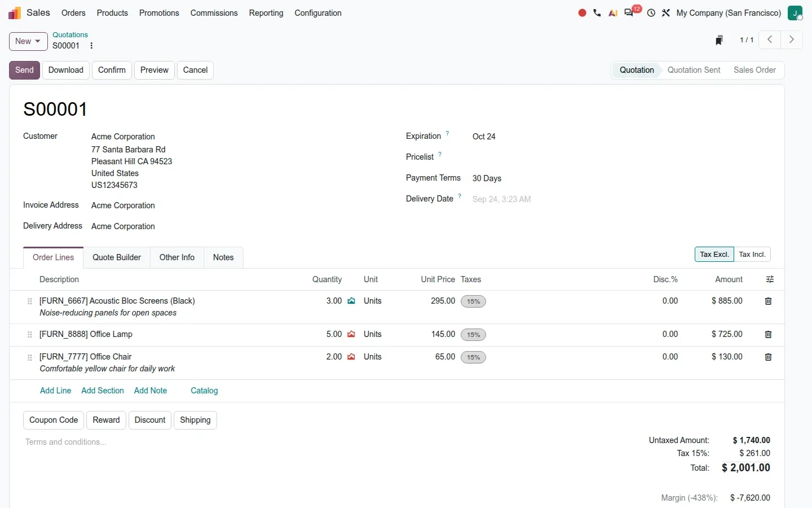
Task: Select the Order Lines tab
Action: tap(54, 257)
